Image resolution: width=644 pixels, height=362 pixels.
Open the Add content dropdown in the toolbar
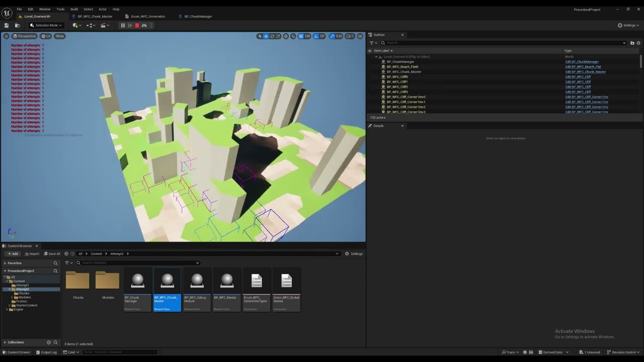click(77, 25)
